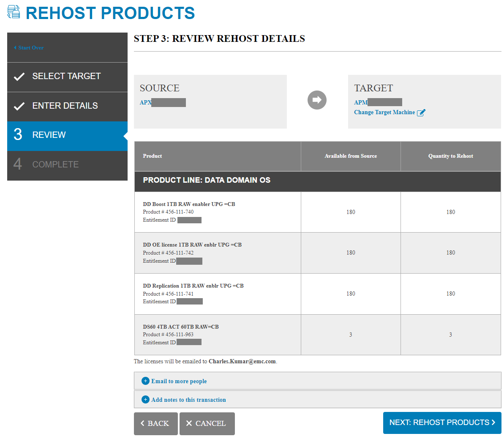The height and width of the screenshot is (439, 504).
Task: Click available quantity 180 for DD Boost
Action: tap(351, 212)
